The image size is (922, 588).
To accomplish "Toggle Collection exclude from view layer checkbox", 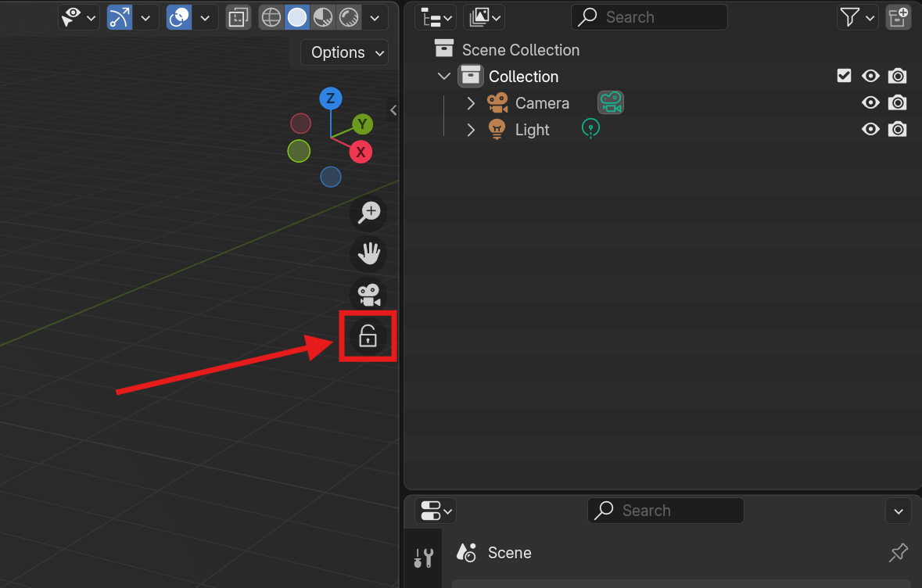I will pyautogui.click(x=844, y=76).
